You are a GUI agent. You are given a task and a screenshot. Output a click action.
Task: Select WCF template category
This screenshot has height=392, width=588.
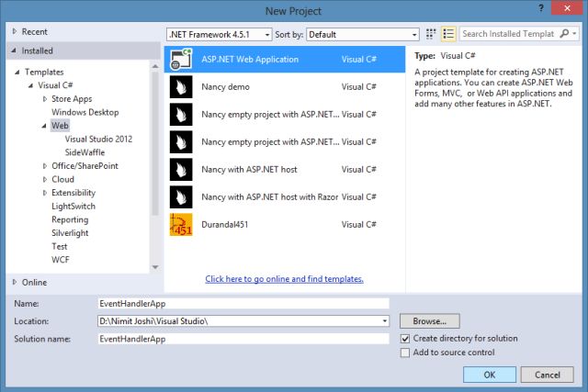click(61, 260)
